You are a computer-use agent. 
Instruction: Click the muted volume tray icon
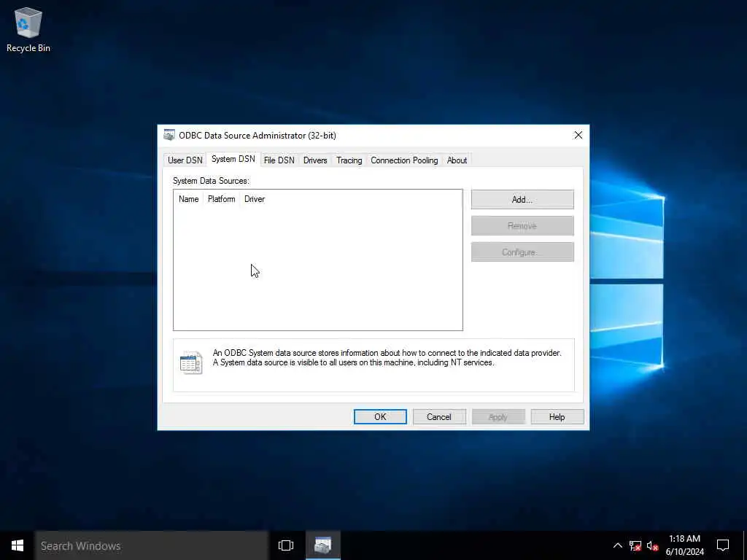653,545
